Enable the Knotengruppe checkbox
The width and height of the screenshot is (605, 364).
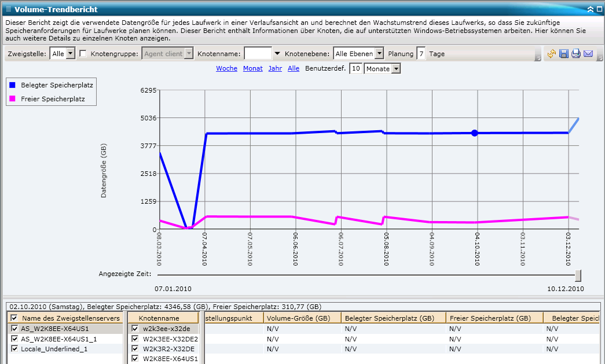83,54
